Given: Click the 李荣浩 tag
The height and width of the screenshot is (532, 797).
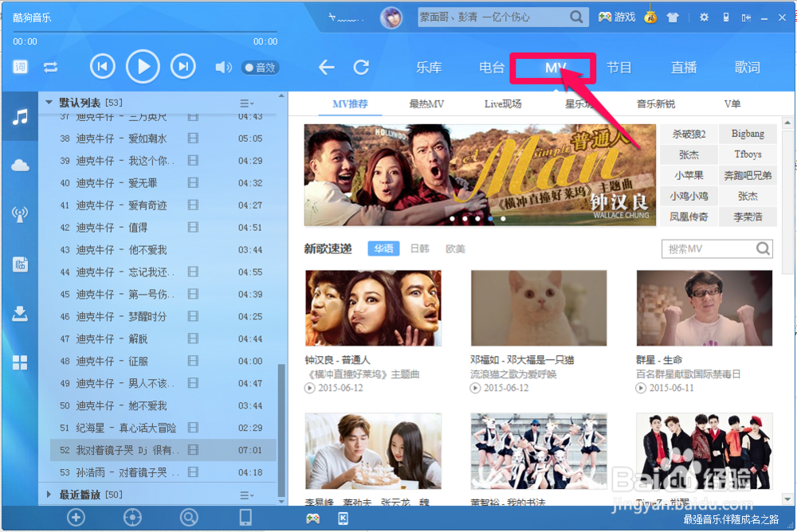Looking at the screenshot, I should pyautogui.click(x=748, y=217).
